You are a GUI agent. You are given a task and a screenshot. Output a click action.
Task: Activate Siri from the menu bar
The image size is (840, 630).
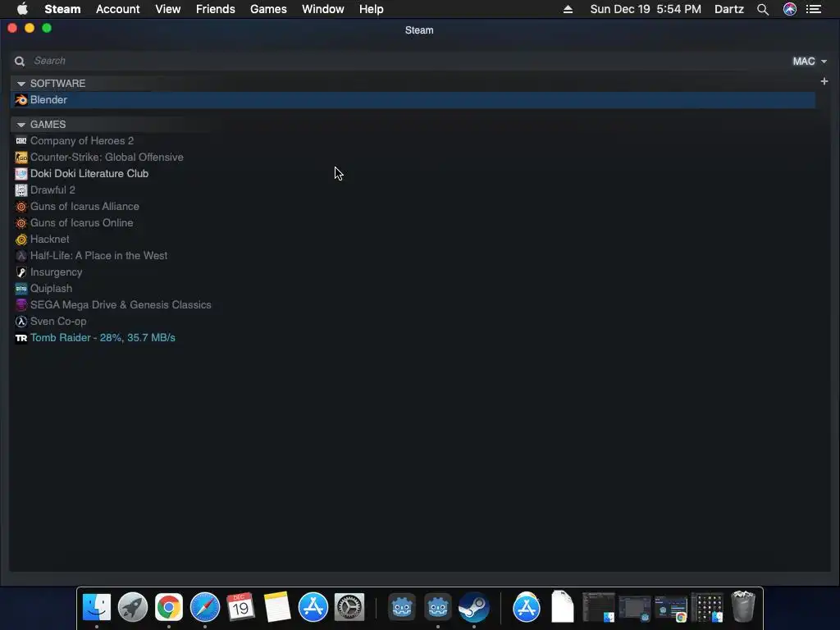[x=790, y=9]
